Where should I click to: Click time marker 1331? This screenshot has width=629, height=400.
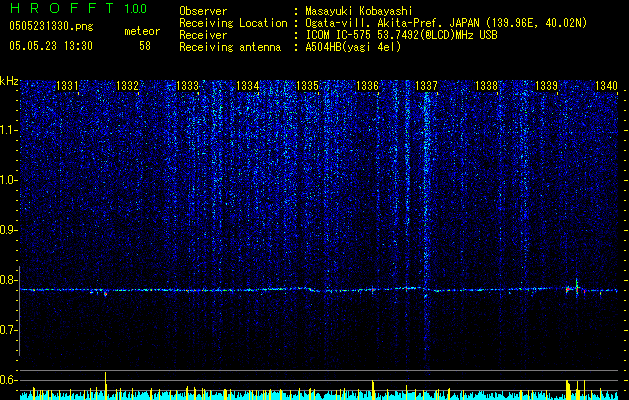point(67,85)
